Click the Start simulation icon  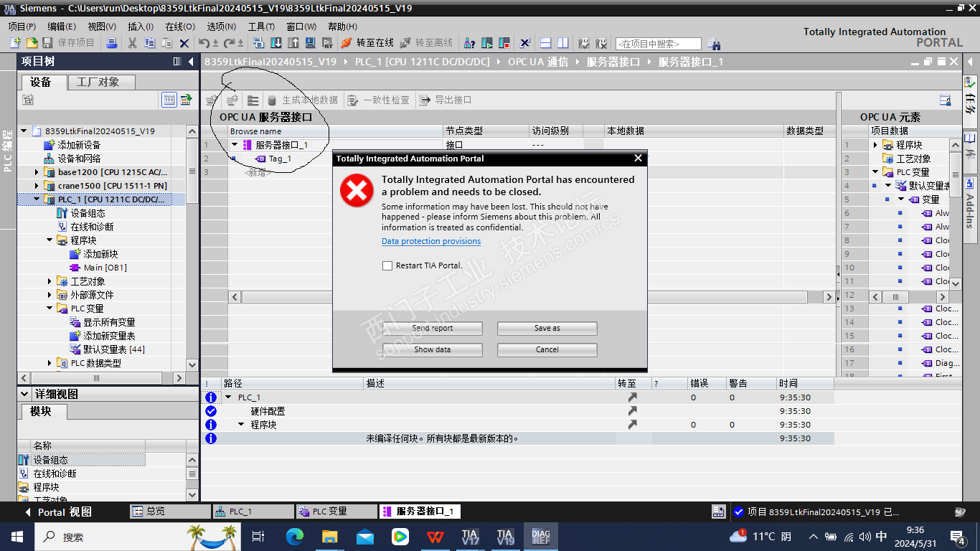pos(310,43)
